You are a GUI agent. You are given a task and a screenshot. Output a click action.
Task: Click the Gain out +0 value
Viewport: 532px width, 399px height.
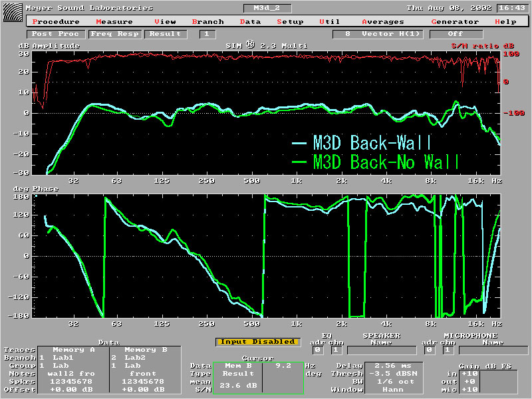[469, 382]
